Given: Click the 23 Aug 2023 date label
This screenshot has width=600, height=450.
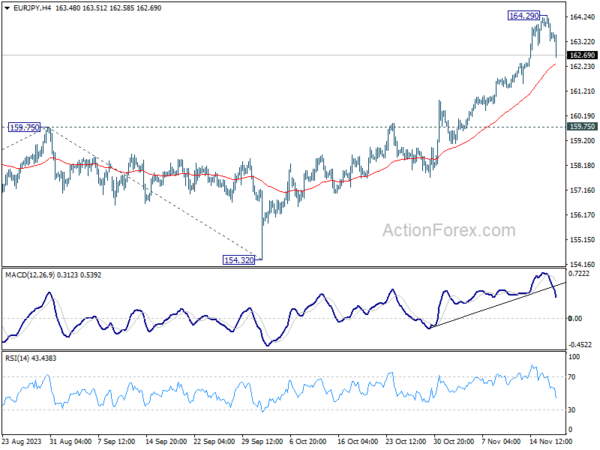Looking at the screenshot, I should tap(21, 442).
